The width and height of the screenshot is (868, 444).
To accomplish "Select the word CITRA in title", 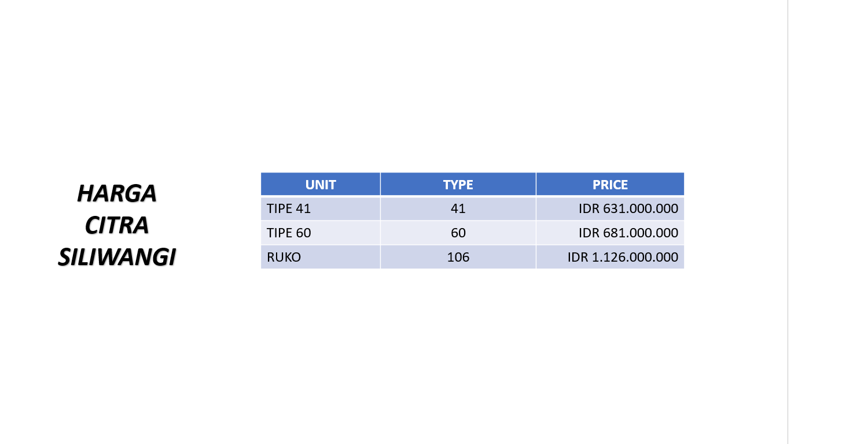I will click(x=117, y=226).
